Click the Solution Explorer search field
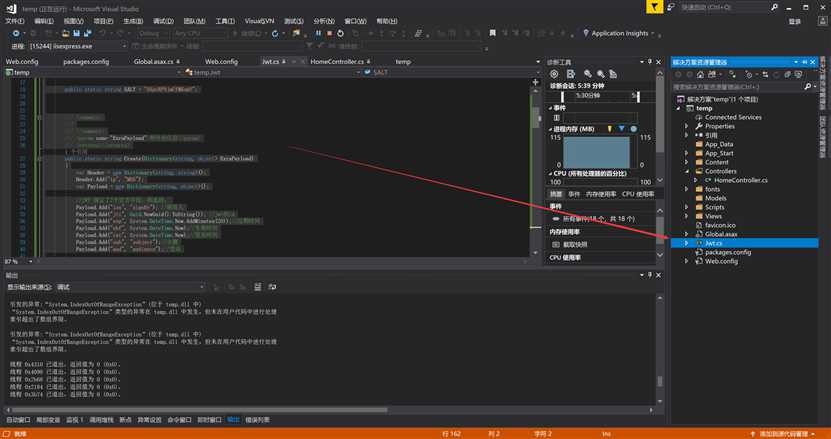Screen dimensions: 831x439 click(x=738, y=86)
